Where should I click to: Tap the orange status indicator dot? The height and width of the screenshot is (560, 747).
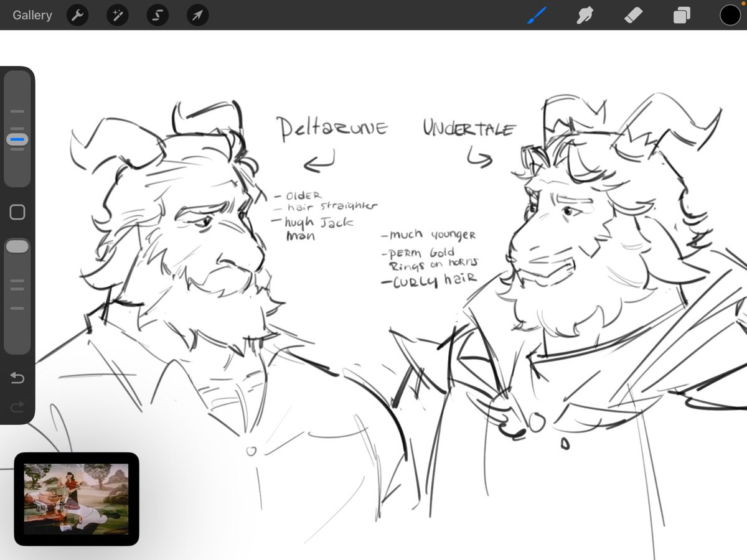(x=743, y=3)
